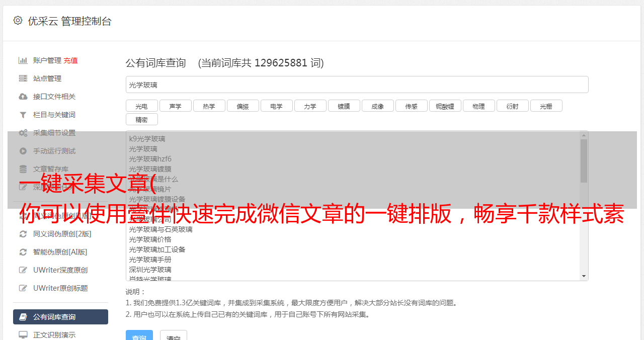Image resolution: width=644 pixels, height=340 pixels.
Task: Open 智能伪原创[AI版] menu item
Action: [x=60, y=252]
